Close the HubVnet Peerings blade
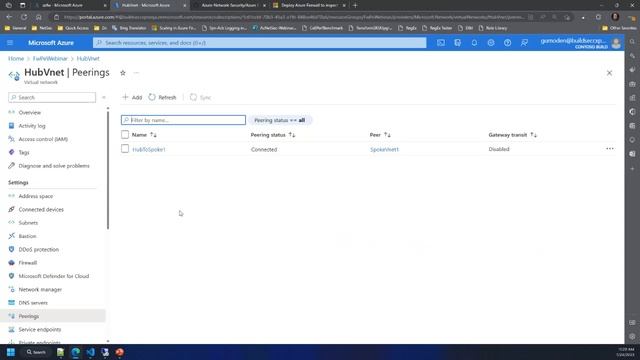The width and height of the screenshot is (640, 360). point(609,73)
